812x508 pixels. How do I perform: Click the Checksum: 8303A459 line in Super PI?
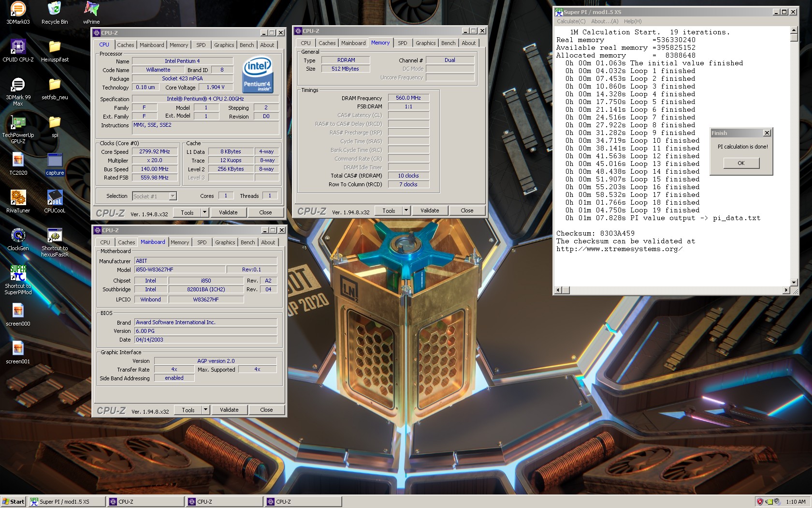click(595, 233)
